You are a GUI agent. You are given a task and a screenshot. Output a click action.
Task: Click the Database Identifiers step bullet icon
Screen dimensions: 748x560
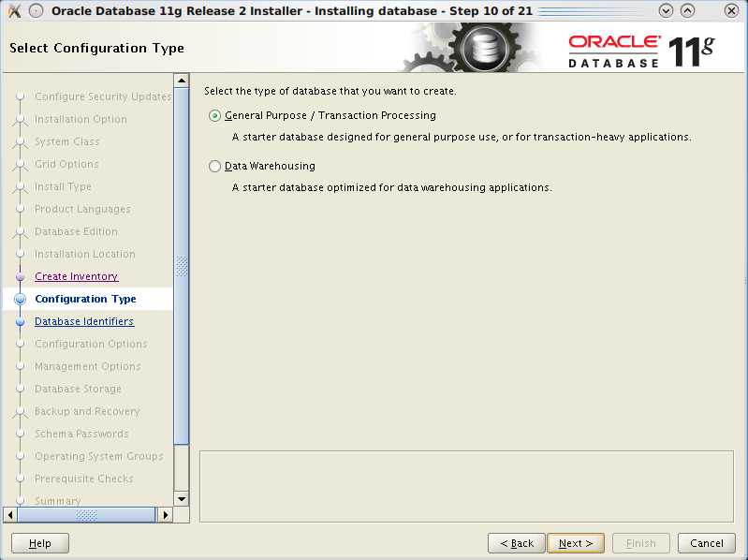20,322
